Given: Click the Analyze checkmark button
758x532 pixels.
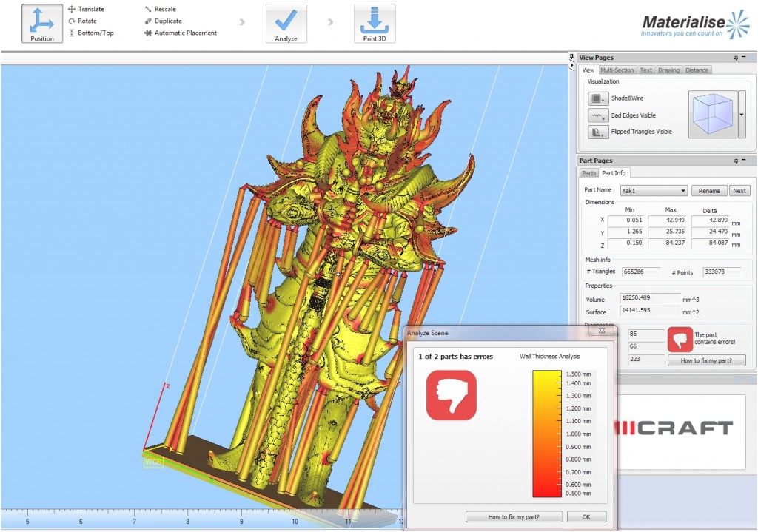Looking at the screenshot, I should pos(286,23).
